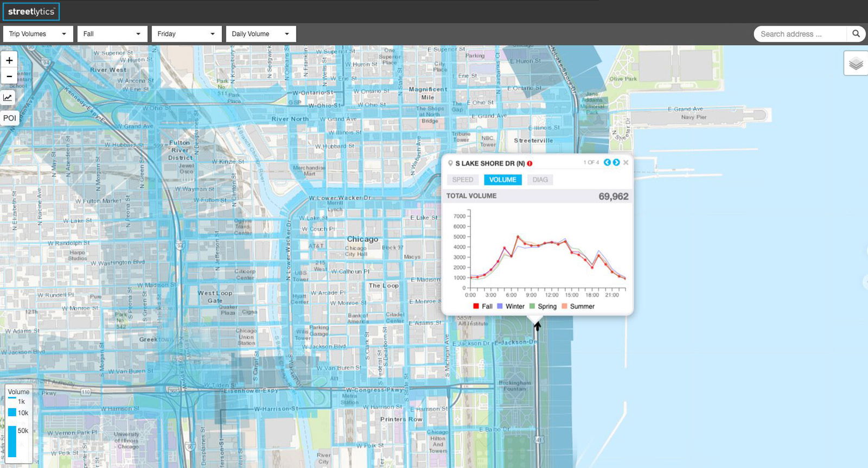This screenshot has width=868, height=468.
Task: Open the chart analysis tool
Action: coord(8,98)
